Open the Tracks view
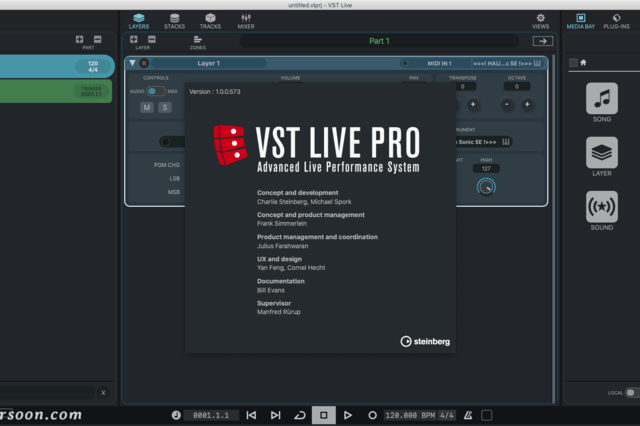640x426 pixels. (x=210, y=21)
